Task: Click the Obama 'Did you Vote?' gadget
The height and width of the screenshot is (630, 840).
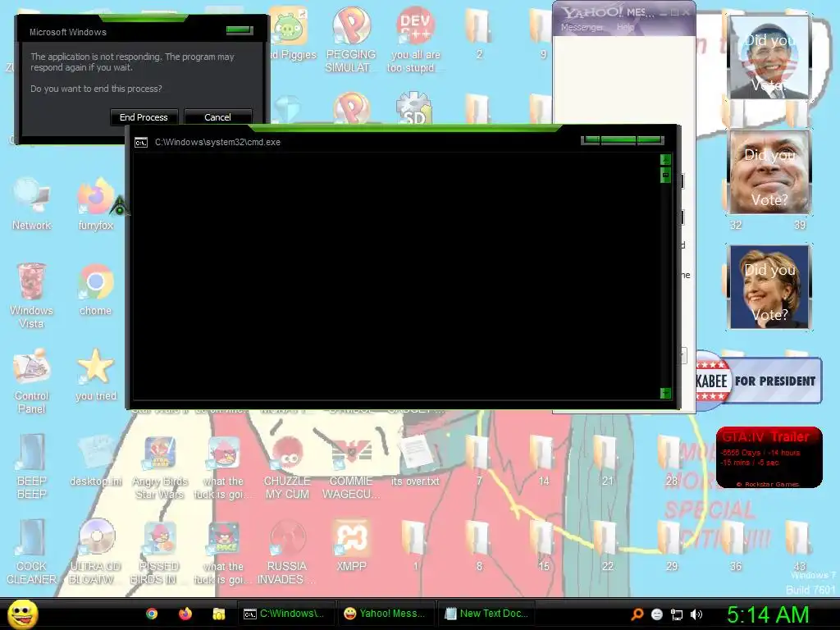Action: [x=769, y=57]
